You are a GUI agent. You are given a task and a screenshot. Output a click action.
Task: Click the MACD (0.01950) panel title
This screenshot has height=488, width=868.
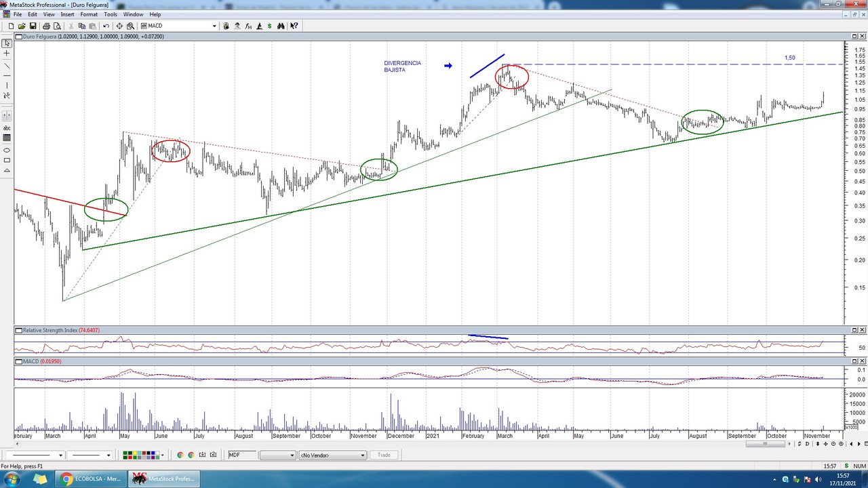pyautogui.click(x=42, y=361)
